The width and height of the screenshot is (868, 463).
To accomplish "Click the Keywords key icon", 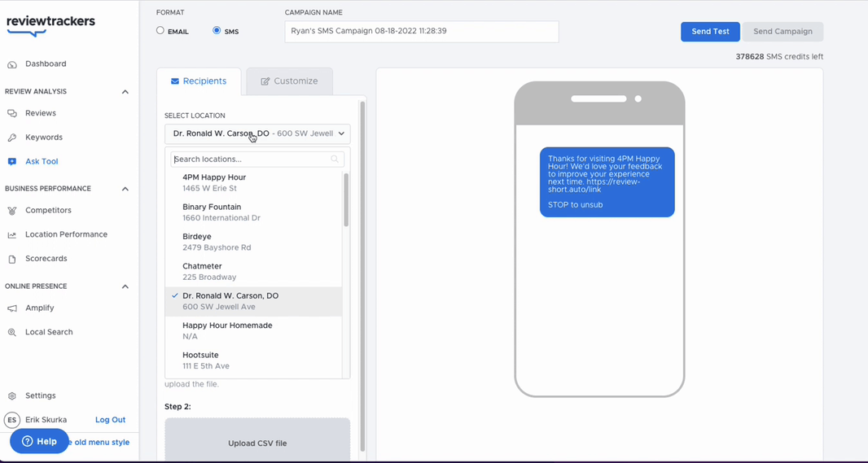I will 12,138.
